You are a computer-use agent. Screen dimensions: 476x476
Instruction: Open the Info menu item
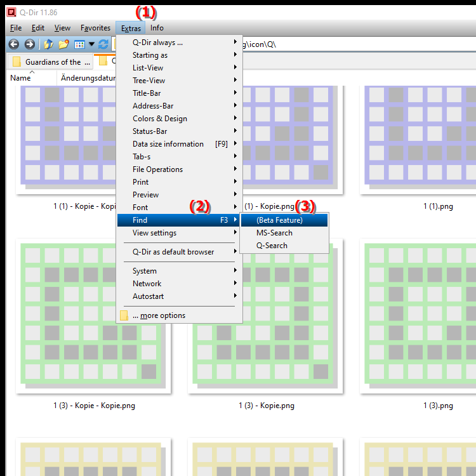point(157,28)
